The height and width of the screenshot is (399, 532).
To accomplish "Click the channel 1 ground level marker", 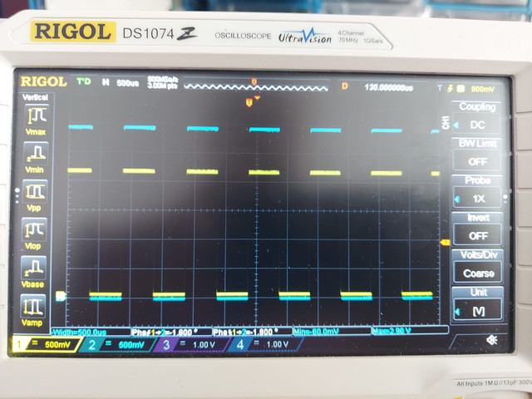I will 61,296.
